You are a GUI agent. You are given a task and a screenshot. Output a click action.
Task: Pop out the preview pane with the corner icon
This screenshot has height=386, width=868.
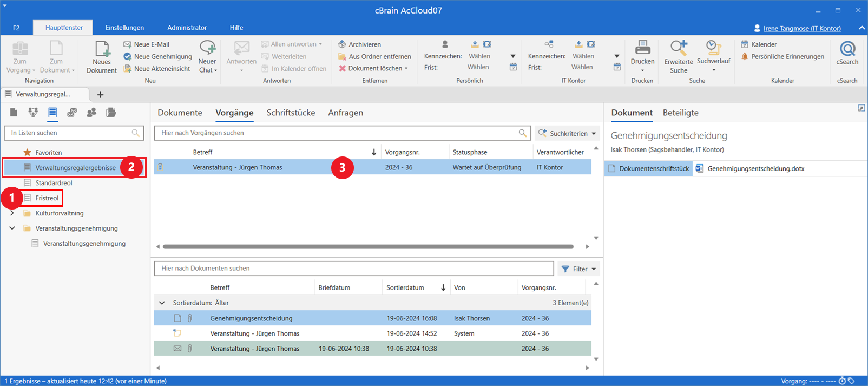[862, 108]
